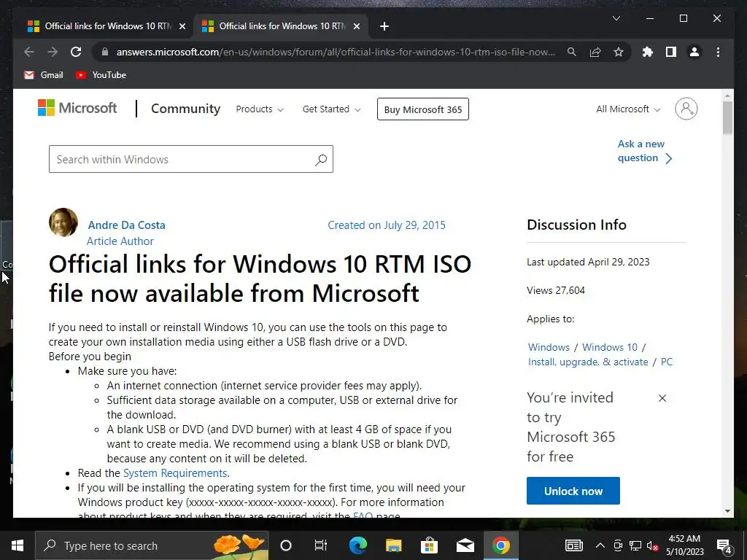This screenshot has width=747, height=560.
Task: Open the Chrome side panel icon
Action: 671,52
